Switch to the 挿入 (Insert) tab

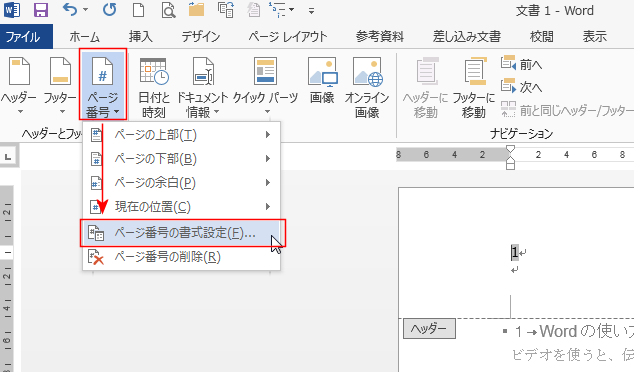[x=141, y=37]
